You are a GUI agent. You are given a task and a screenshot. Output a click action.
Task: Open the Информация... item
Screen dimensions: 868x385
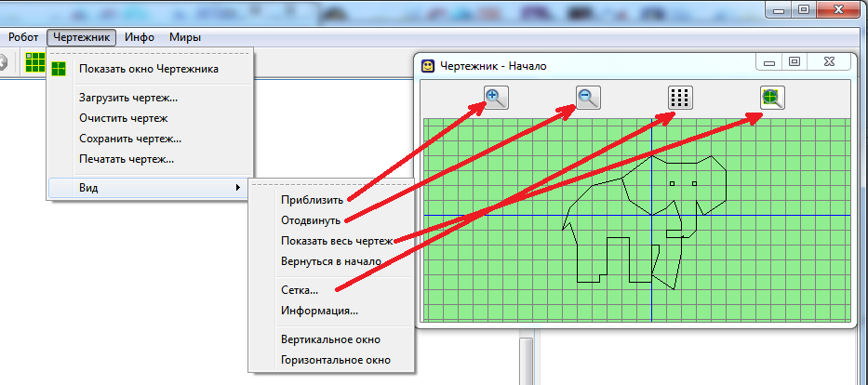[x=330, y=311]
